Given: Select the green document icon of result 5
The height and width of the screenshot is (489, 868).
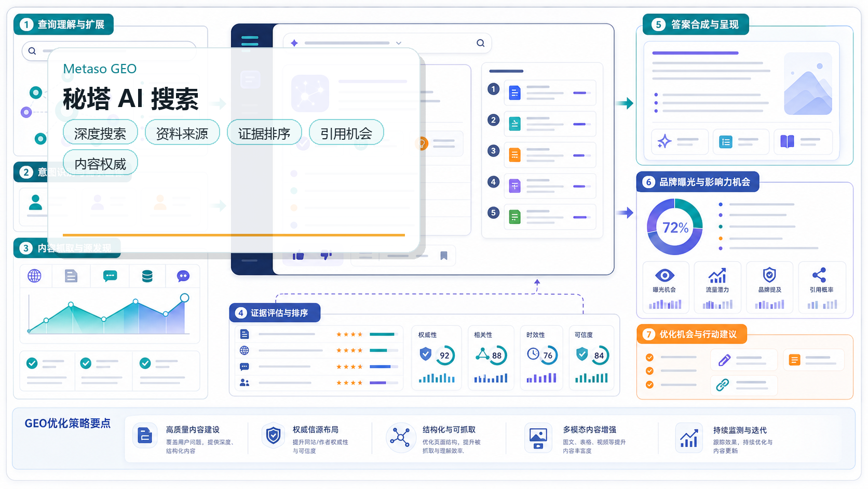Looking at the screenshot, I should (514, 217).
